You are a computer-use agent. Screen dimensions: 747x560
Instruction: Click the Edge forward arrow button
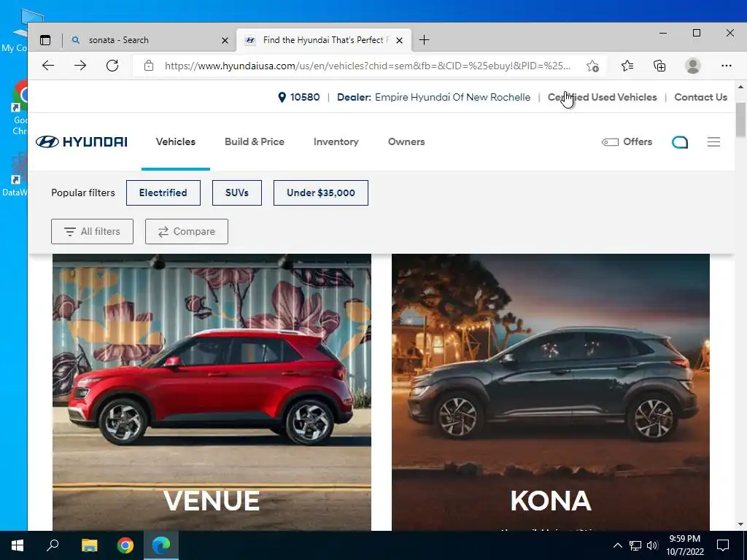80,66
